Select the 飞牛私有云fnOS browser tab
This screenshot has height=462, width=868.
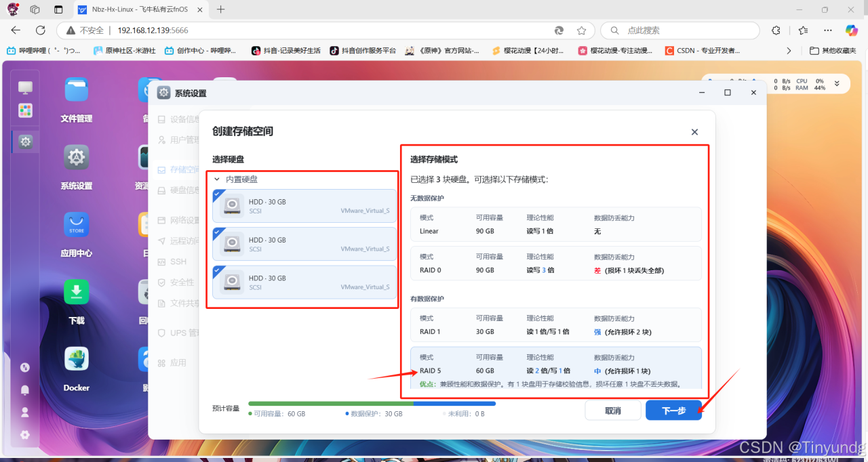click(138, 10)
